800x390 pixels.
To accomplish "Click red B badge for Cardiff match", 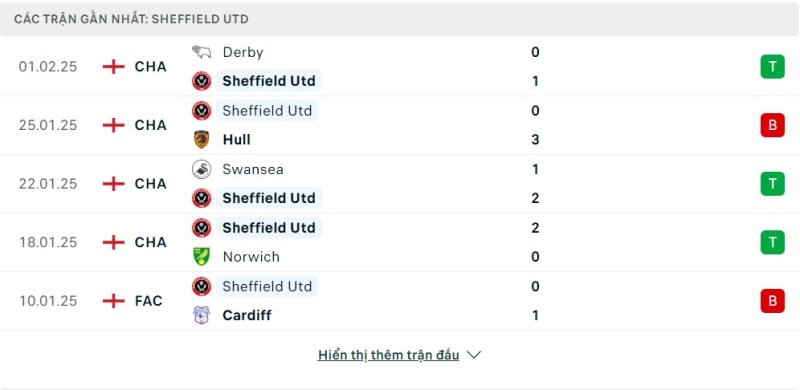I will pos(772,301).
